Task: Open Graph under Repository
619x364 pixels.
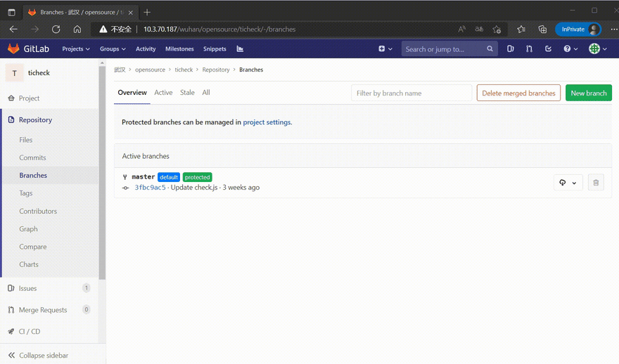Action: 28,229
